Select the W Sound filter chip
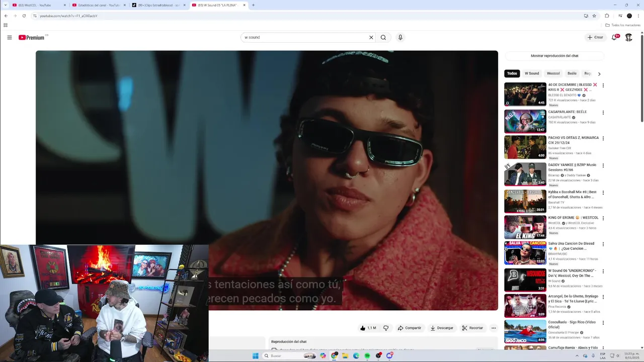The image size is (644, 362). pyautogui.click(x=532, y=73)
